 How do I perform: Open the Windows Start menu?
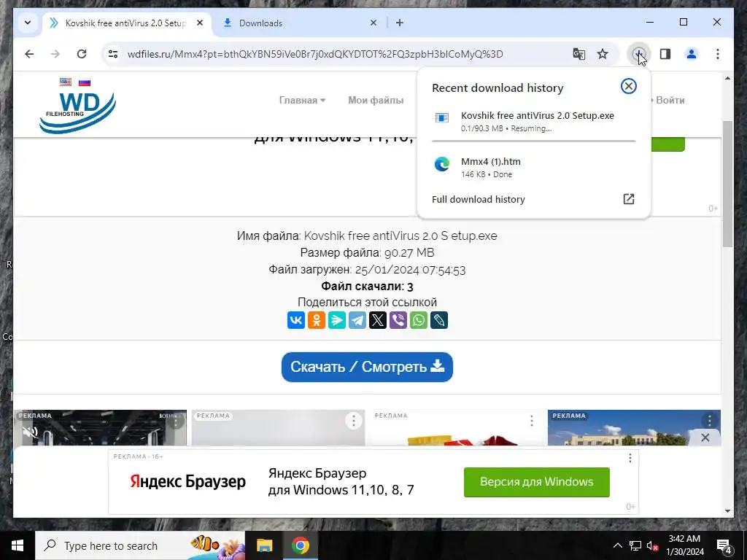(x=18, y=545)
